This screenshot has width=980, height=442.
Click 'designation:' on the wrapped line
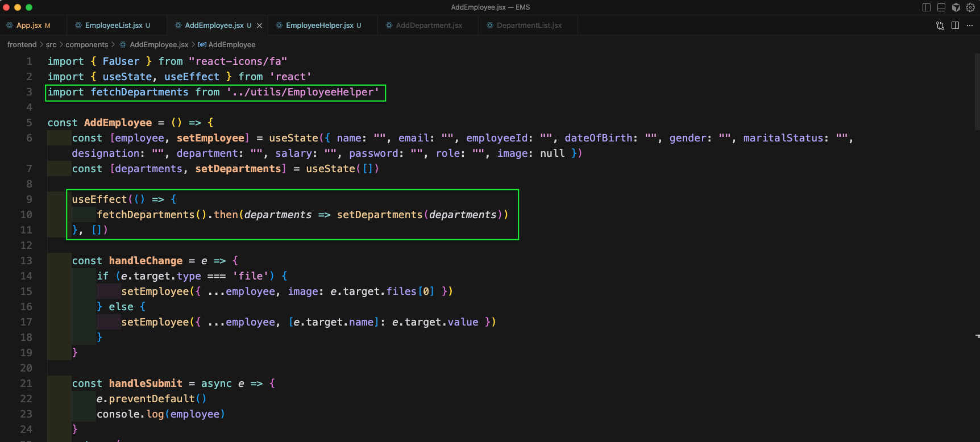(109, 153)
